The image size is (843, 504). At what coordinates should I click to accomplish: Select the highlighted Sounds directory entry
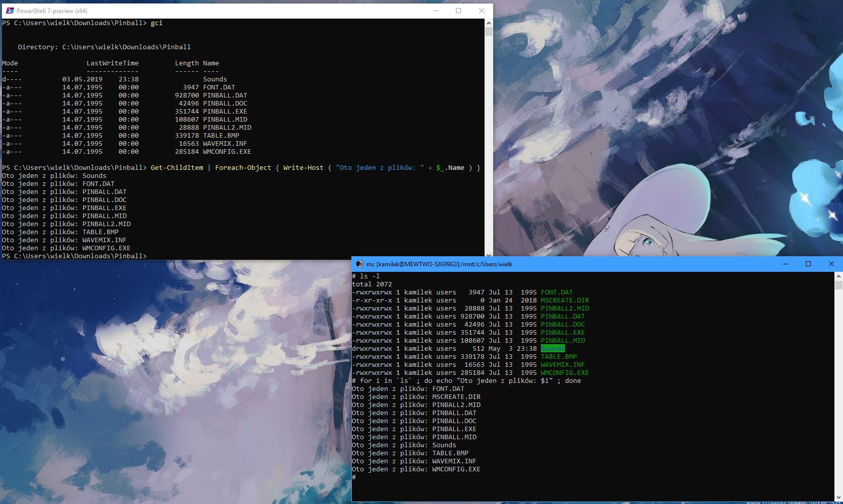(x=552, y=348)
